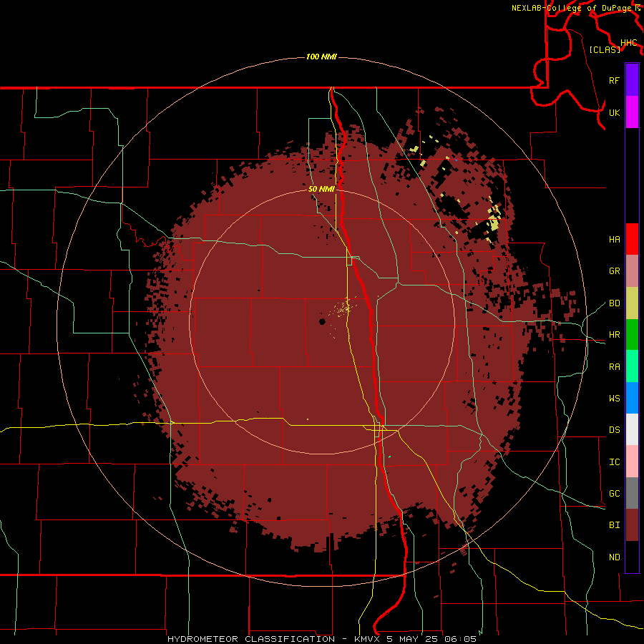Select the GC gray legend swatch

(x=632, y=493)
